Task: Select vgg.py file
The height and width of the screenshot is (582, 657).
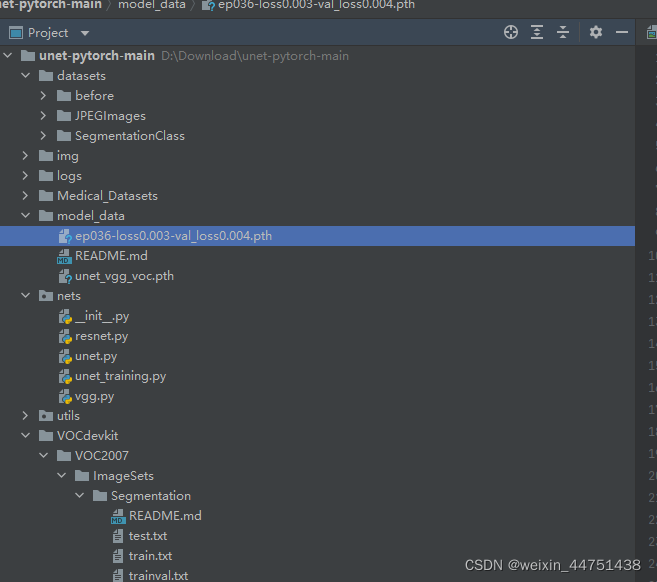Action: tap(94, 396)
